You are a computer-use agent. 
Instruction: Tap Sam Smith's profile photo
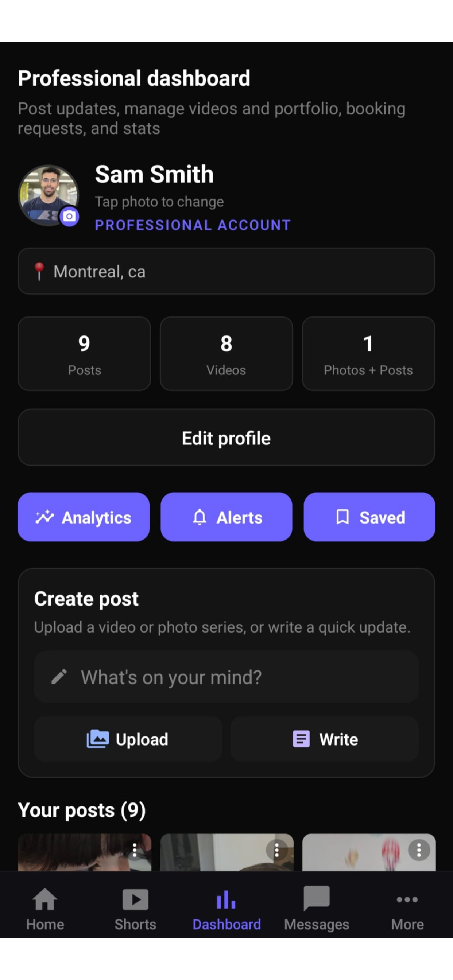tap(49, 195)
